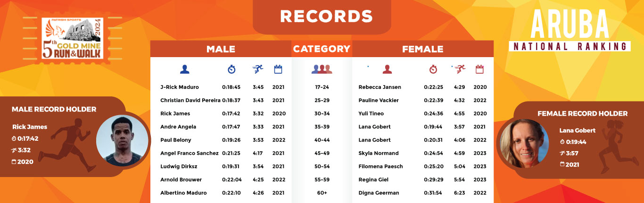Click the red running pace icon
The height and width of the screenshot is (203, 644).
(460, 69)
